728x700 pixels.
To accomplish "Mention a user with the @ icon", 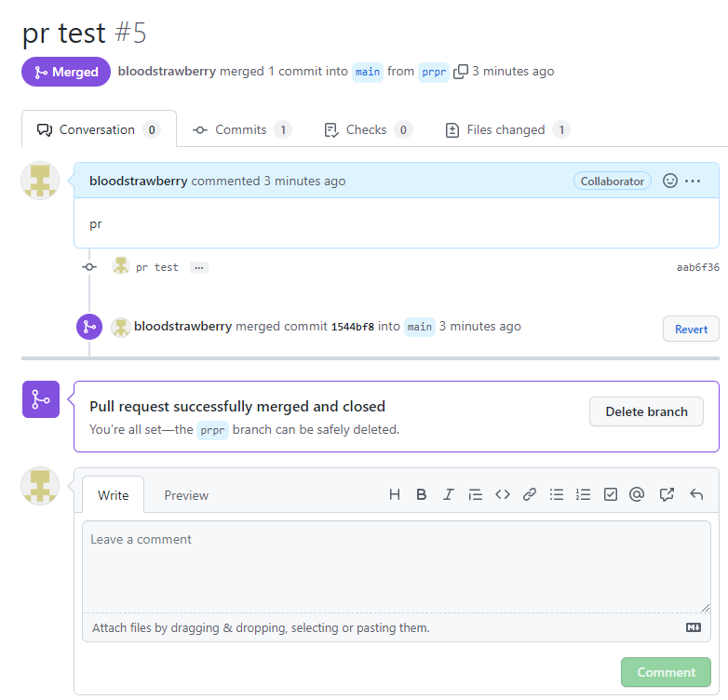I will [x=637, y=494].
